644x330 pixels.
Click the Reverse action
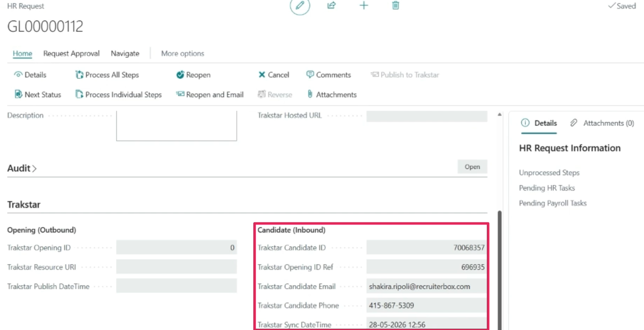(275, 95)
